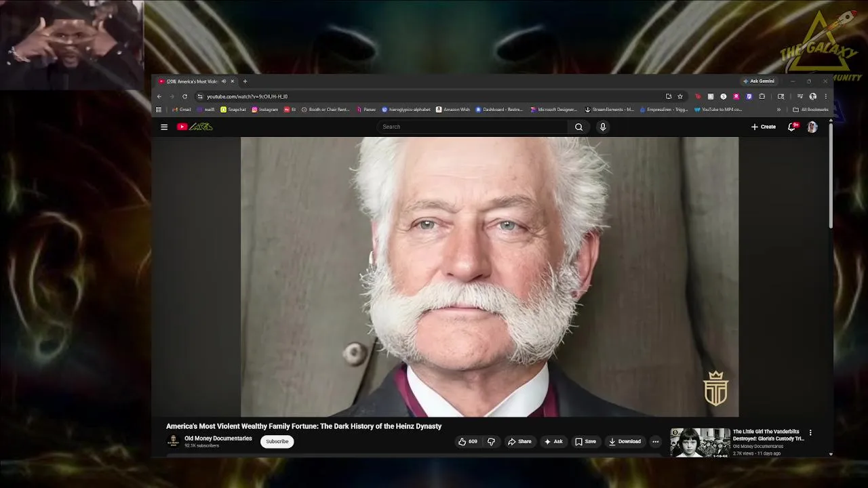Open StreamElements bookmark
Viewport: 868px width, 488px height.
pyautogui.click(x=610, y=109)
